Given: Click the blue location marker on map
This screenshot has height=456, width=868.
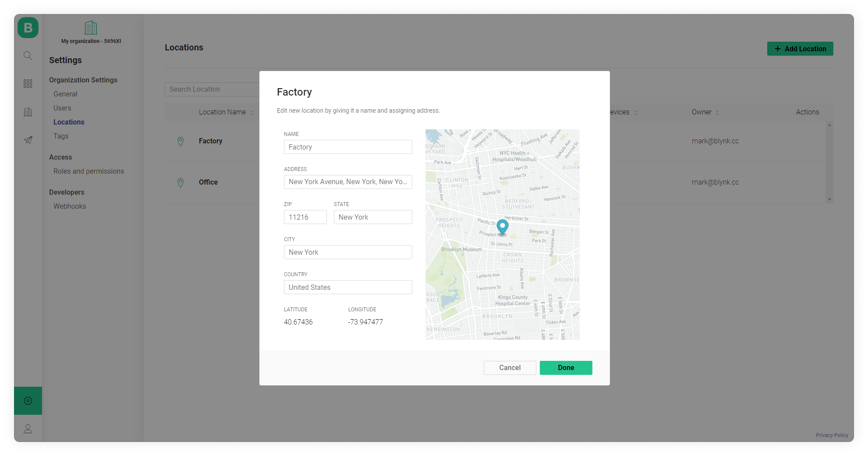Looking at the screenshot, I should [x=503, y=227].
